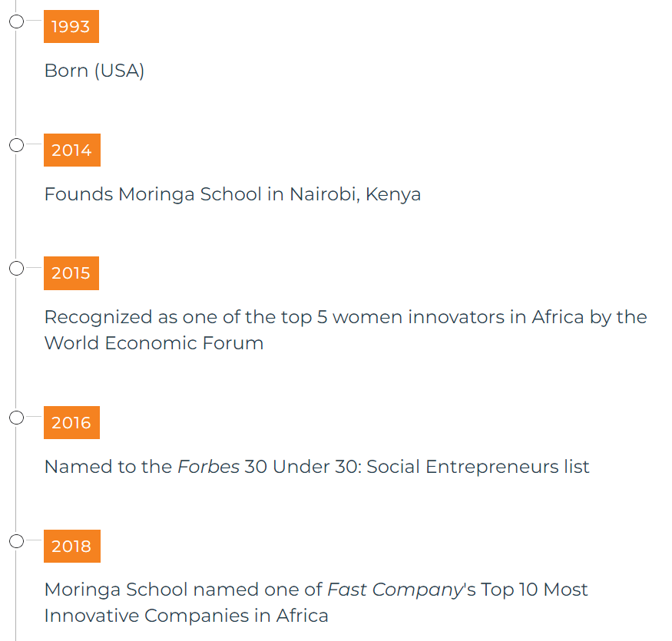Select the orange 1993 year badge
The height and width of the screenshot is (641, 672).
click(x=71, y=27)
